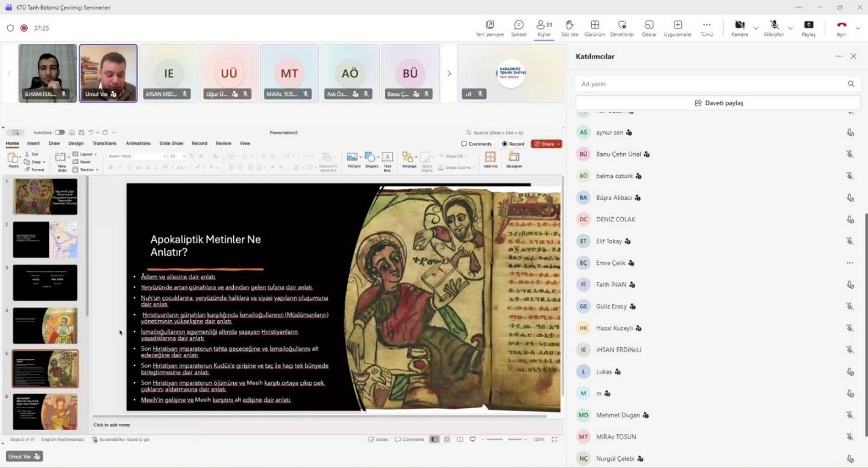This screenshot has width=868, height=468.
Task: Open the Tümü more options menu
Action: tap(706, 25)
